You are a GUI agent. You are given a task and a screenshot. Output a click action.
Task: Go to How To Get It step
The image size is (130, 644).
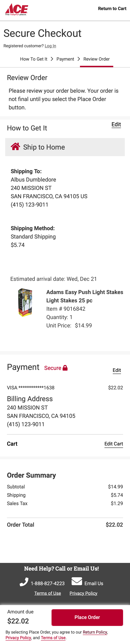tap(34, 59)
